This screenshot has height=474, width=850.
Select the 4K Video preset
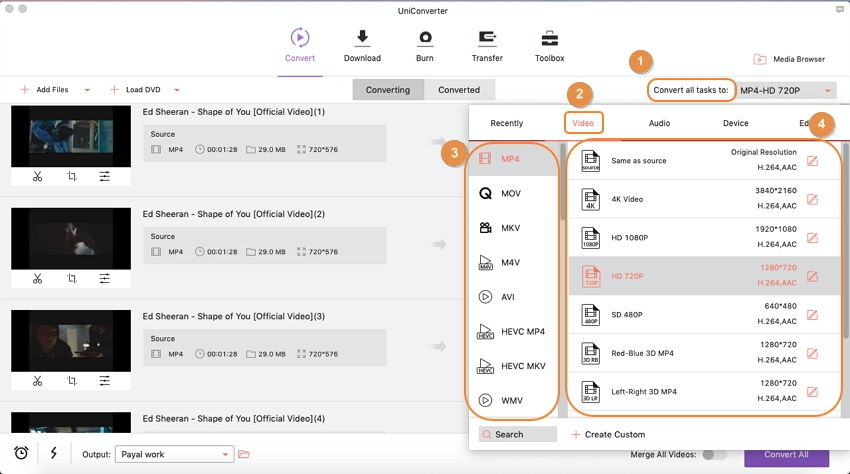(x=704, y=199)
